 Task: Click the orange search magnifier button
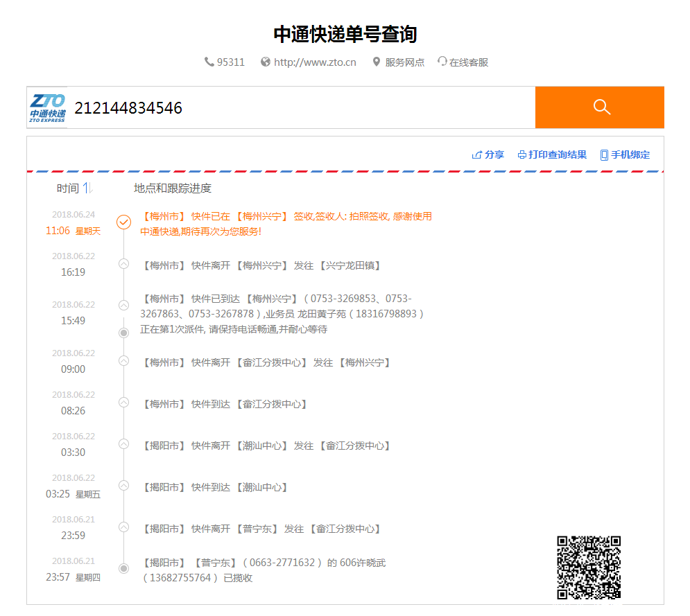pyautogui.click(x=599, y=107)
